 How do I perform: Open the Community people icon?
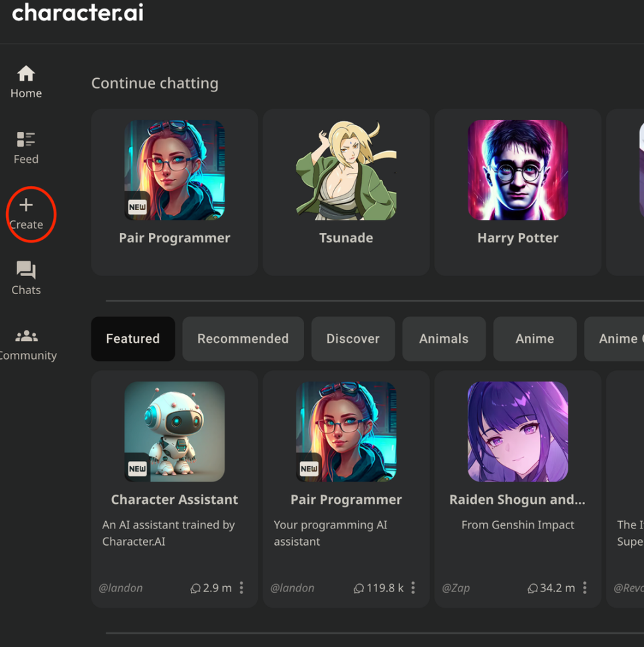(26, 336)
